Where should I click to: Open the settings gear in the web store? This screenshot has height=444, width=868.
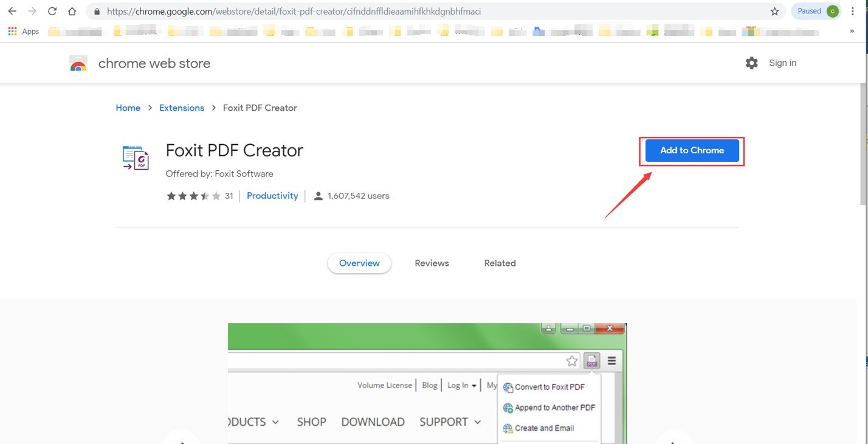coord(752,63)
